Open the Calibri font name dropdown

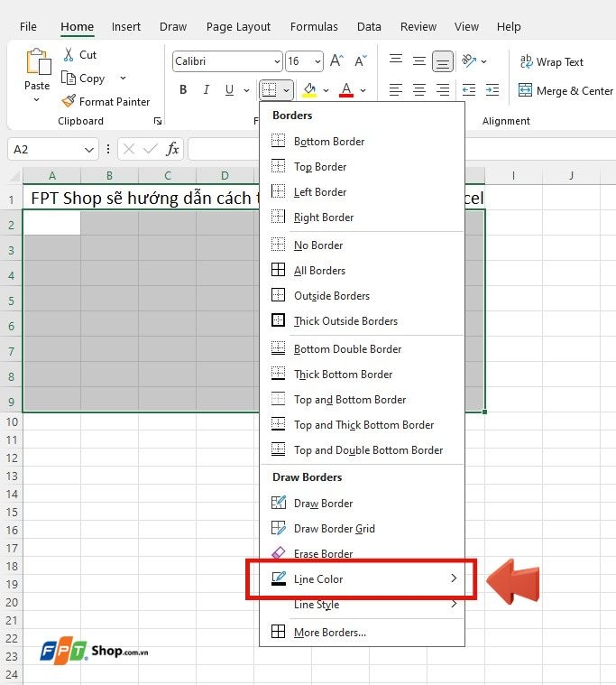(x=277, y=61)
